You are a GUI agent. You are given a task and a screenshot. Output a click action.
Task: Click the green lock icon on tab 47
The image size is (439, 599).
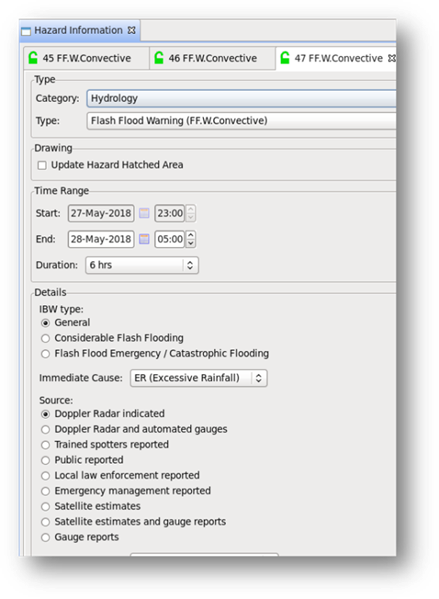tap(285, 58)
